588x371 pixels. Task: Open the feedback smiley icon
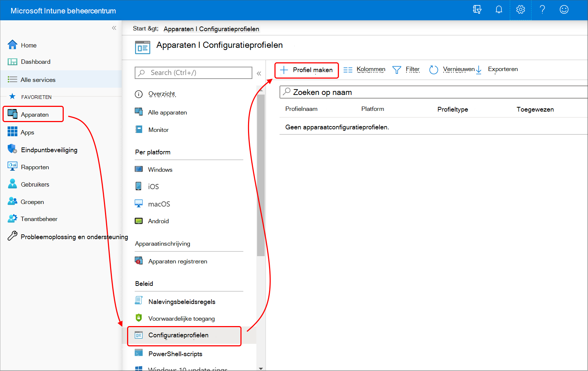pyautogui.click(x=564, y=10)
